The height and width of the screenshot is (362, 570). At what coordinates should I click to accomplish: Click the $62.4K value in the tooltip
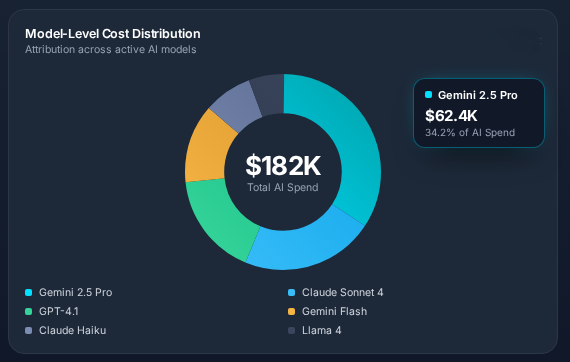pyautogui.click(x=451, y=116)
